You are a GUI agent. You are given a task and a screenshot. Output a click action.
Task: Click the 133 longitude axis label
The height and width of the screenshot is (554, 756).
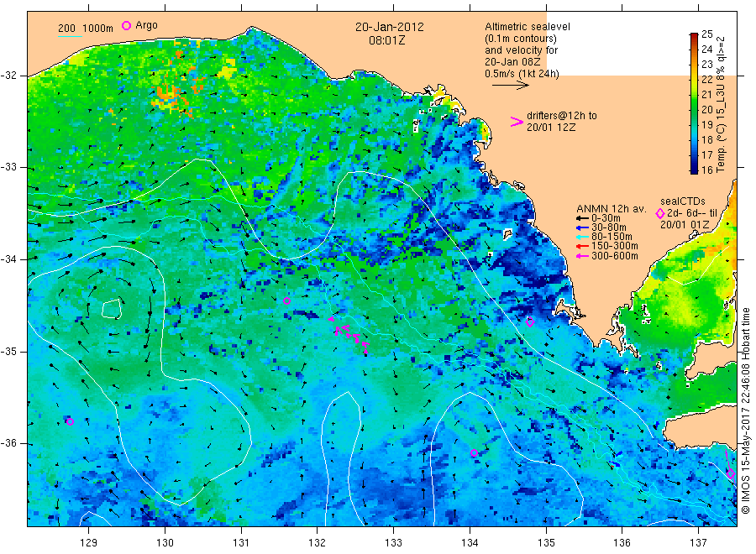tap(393, 543)
